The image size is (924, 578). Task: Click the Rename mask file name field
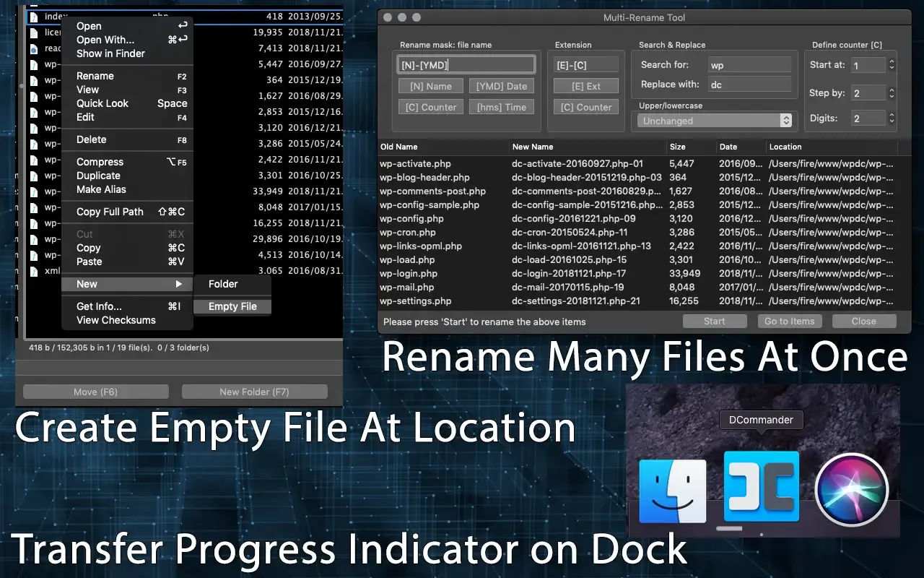[x=466, y=65]
